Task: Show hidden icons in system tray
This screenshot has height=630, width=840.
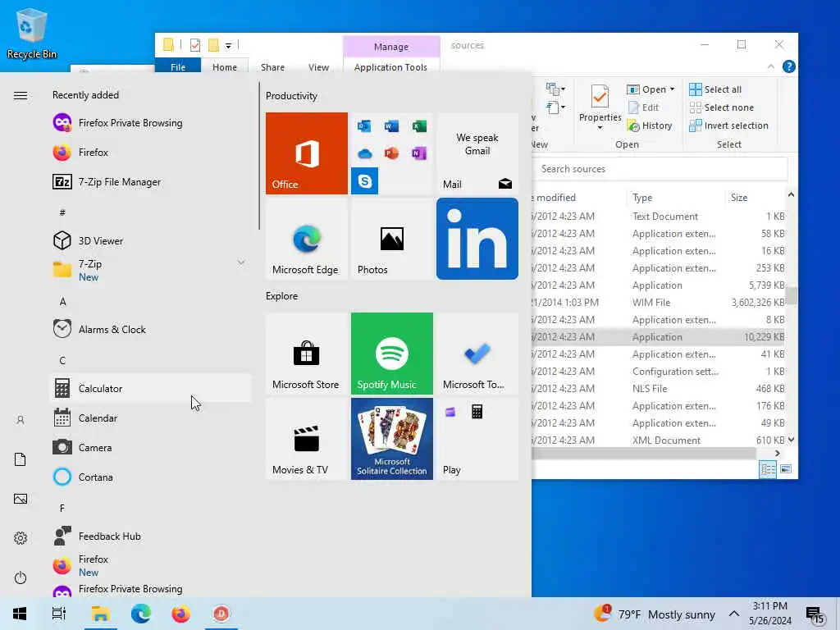Action: [x=734, y=614]
